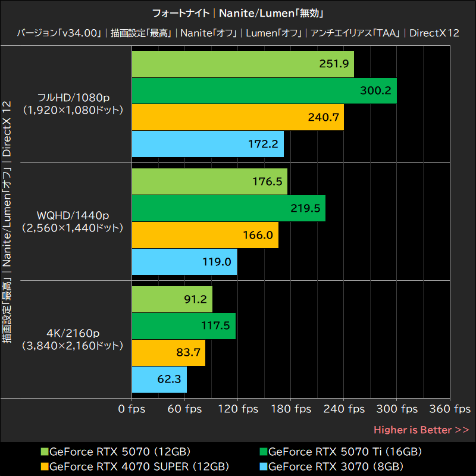Click the 360 fps axis label
Screen dimensions: 476x476
coord(450,409)
